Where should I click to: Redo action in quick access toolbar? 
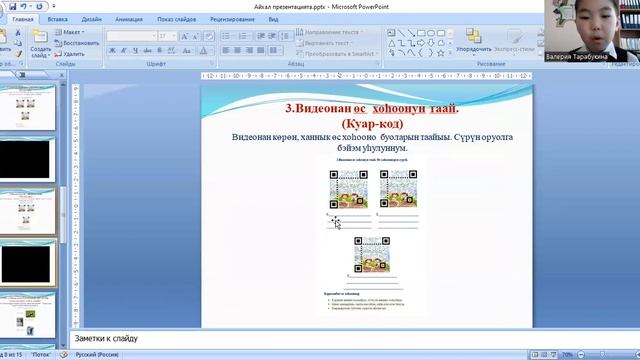(x=39, y=7)
